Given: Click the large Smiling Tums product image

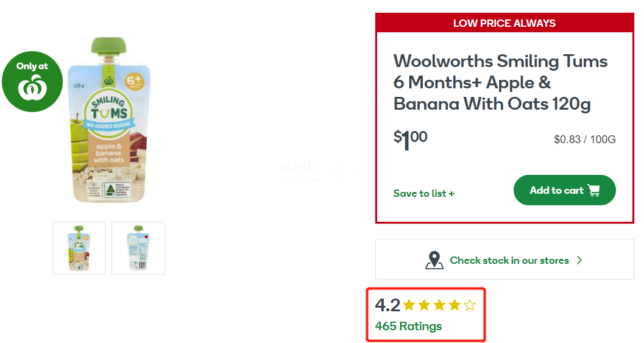Looking at the screenshot, I should (109, 120).
